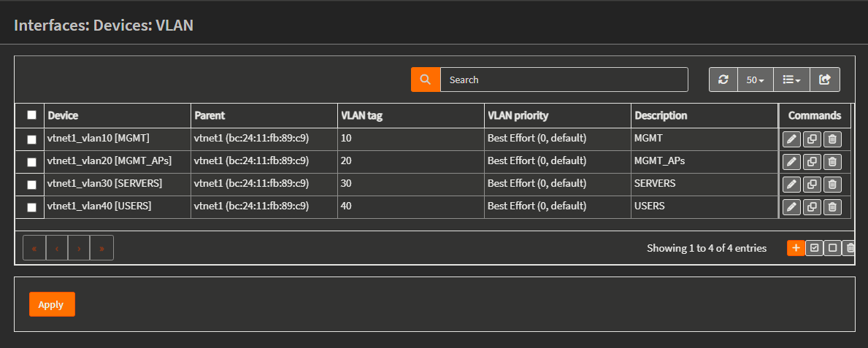Refresh the VLAN table
Image resolution: width=868 pixels, height=348 pixels.
[723, 80]
